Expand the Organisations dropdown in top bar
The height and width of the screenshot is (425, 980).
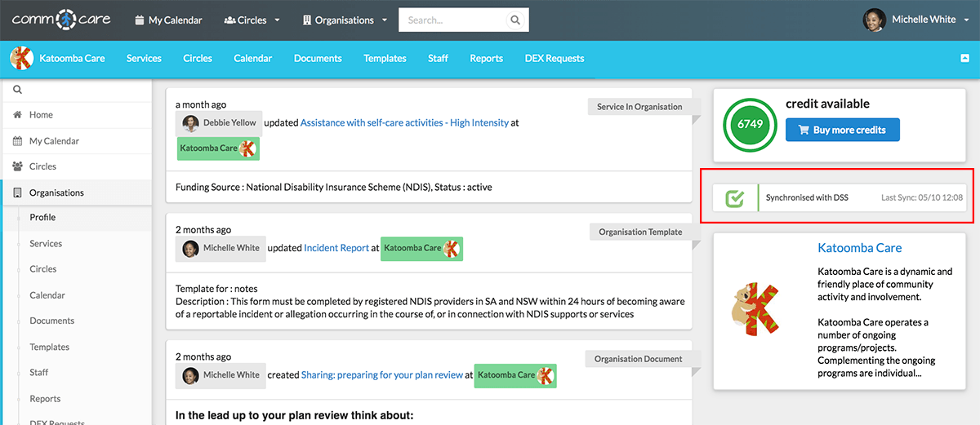pyautogui.click(x=344, y=20)
